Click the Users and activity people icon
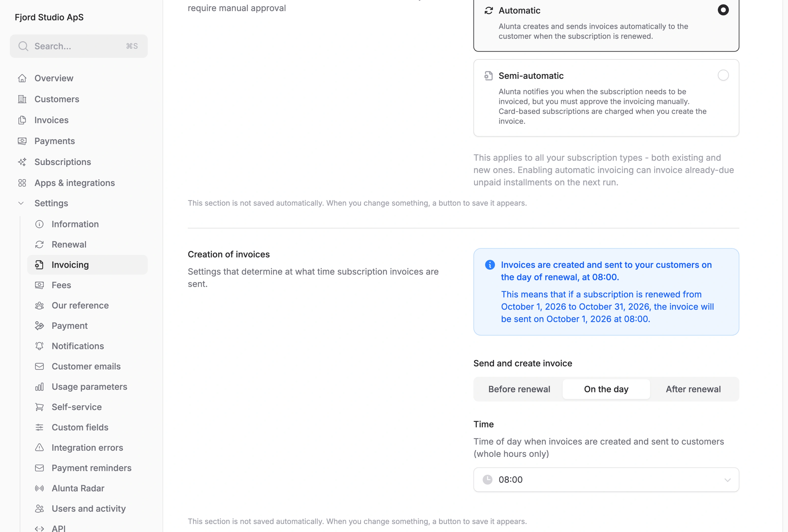 (x=39, y=509)
